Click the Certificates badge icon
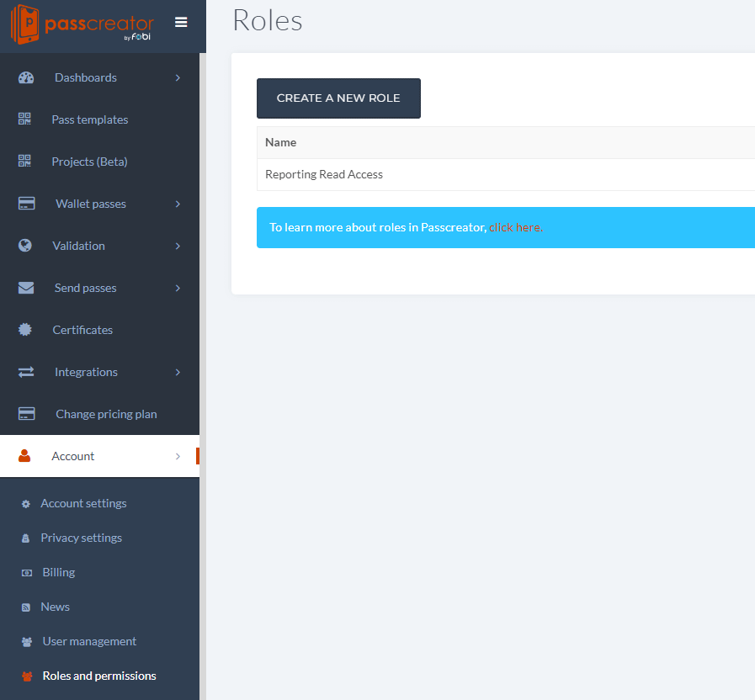 point(25,330)
